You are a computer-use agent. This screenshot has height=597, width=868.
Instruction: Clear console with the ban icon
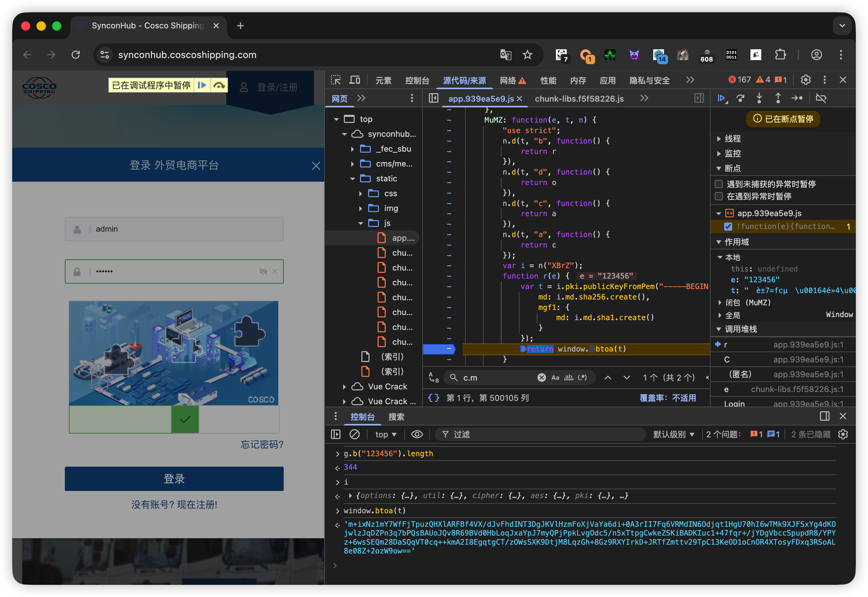pos(354,434)
